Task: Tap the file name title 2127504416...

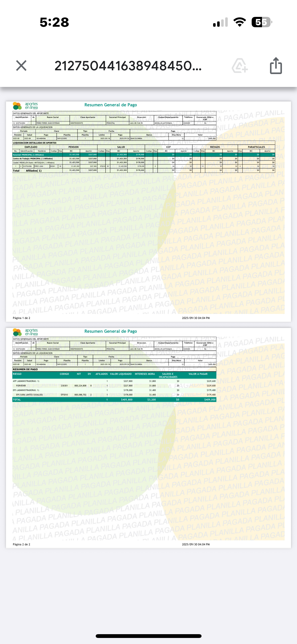Action: 128,66
